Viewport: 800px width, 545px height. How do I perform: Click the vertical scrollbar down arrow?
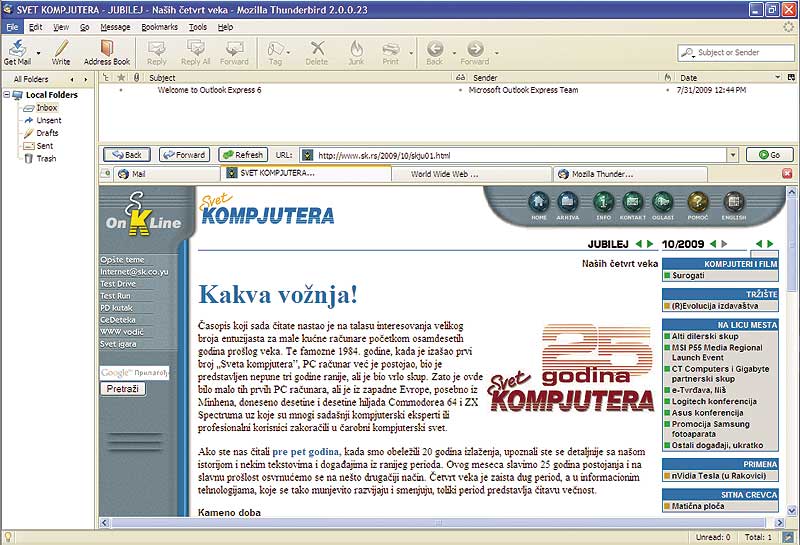click(x=791, y=510)
